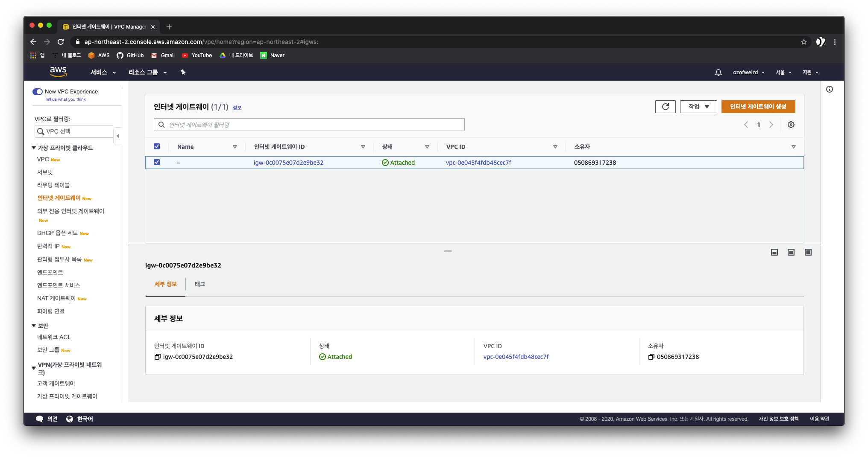Screen dimensions: 868x457
Task: Change language via 한국어 globe
Action: pos(80,419)
